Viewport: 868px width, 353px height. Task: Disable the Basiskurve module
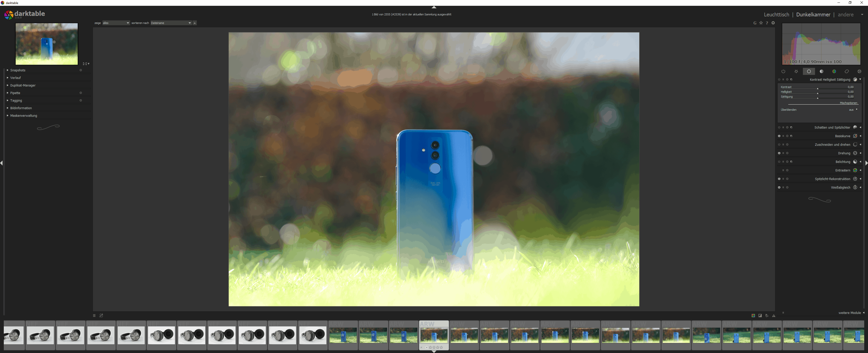click(x=779, y=136)
